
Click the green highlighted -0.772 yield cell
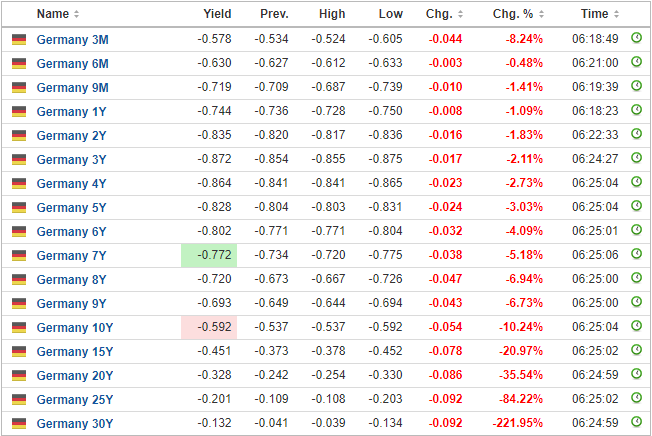click(x=209, y=255)
